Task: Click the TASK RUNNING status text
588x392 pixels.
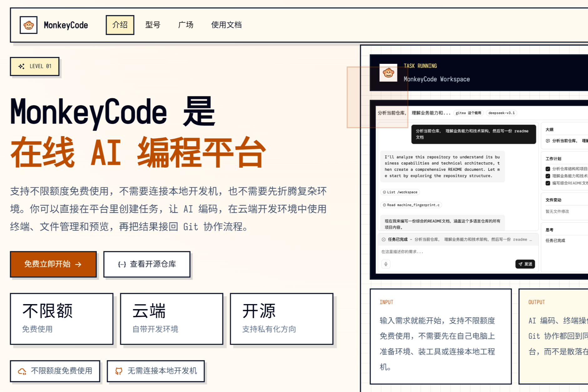Action: [x=420, y=66]
